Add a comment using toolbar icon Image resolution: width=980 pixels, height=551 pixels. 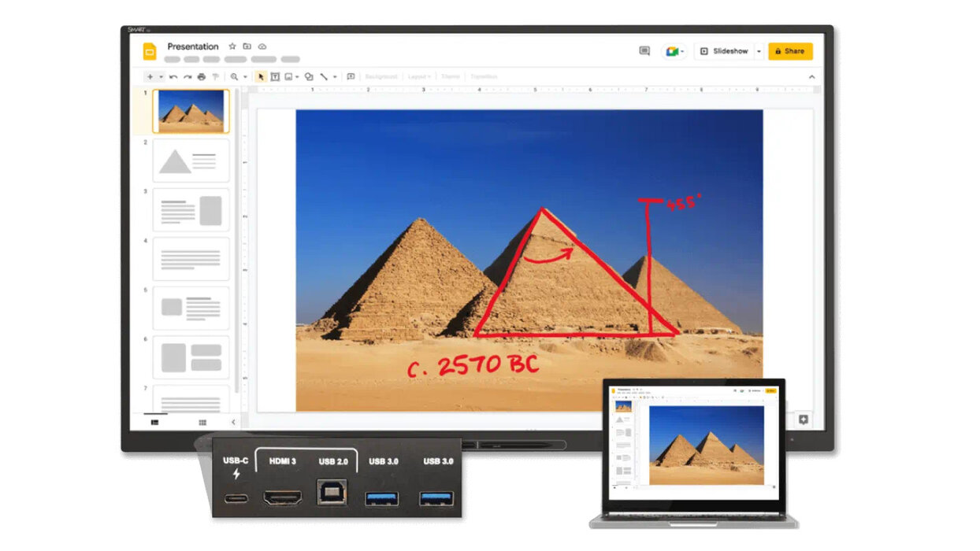(x=351, y=77)
